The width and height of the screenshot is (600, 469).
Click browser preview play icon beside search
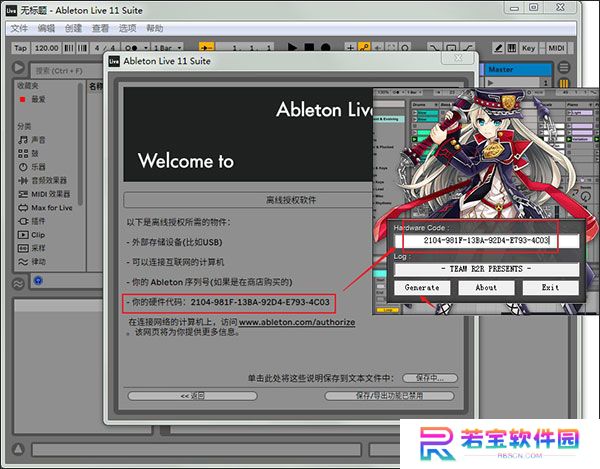(18, 68)
